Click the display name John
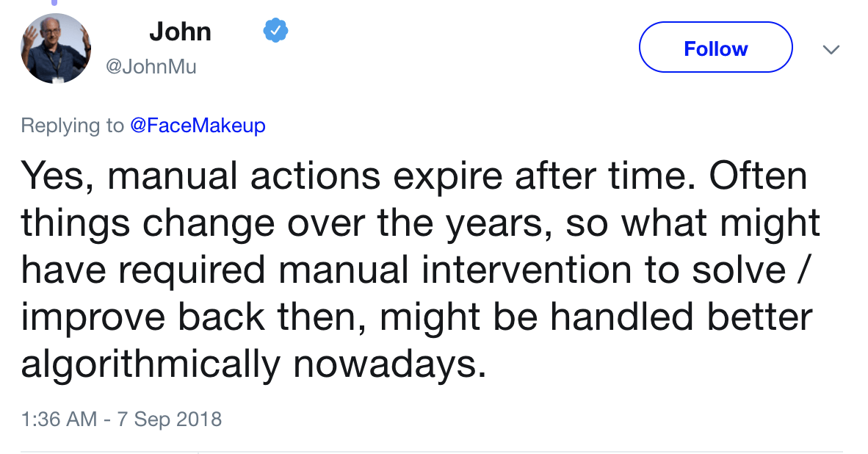 pyautogui.click(x=179, y=31)
